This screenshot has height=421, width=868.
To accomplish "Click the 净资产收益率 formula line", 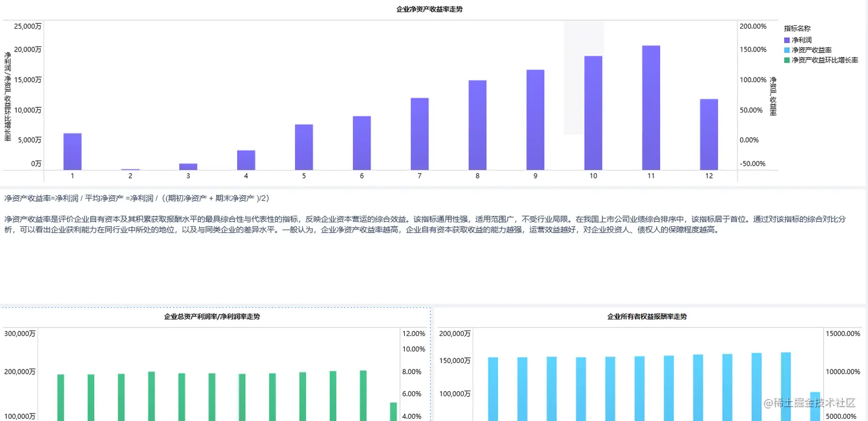I will [x=137, y=198].
